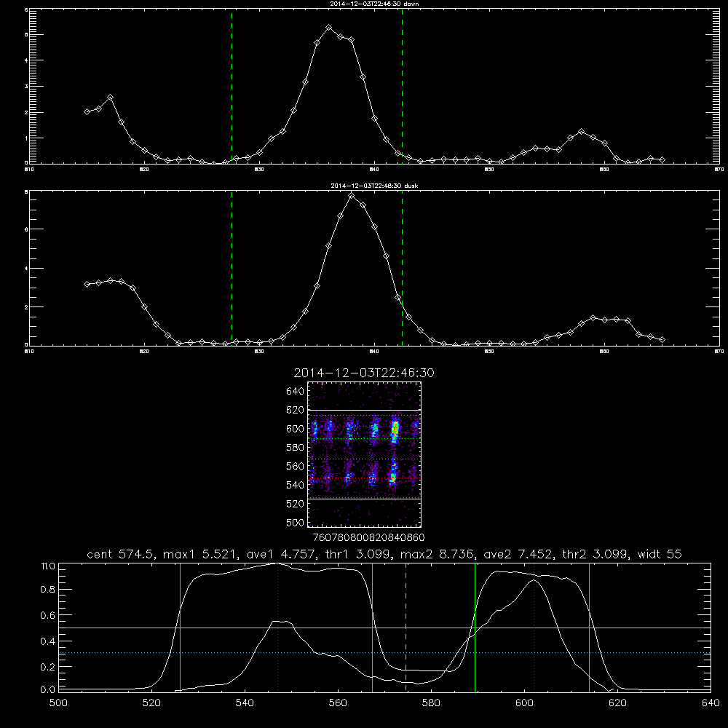Click the 500 x-axis label of profile plot

click(x=58, y=703)
